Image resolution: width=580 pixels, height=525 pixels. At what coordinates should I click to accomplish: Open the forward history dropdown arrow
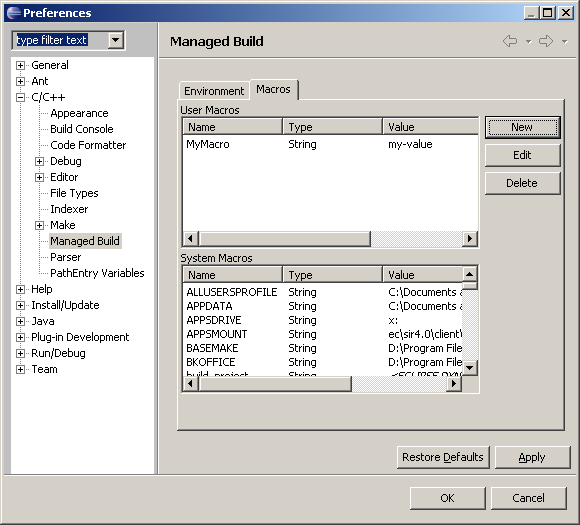tap(564, 42)
